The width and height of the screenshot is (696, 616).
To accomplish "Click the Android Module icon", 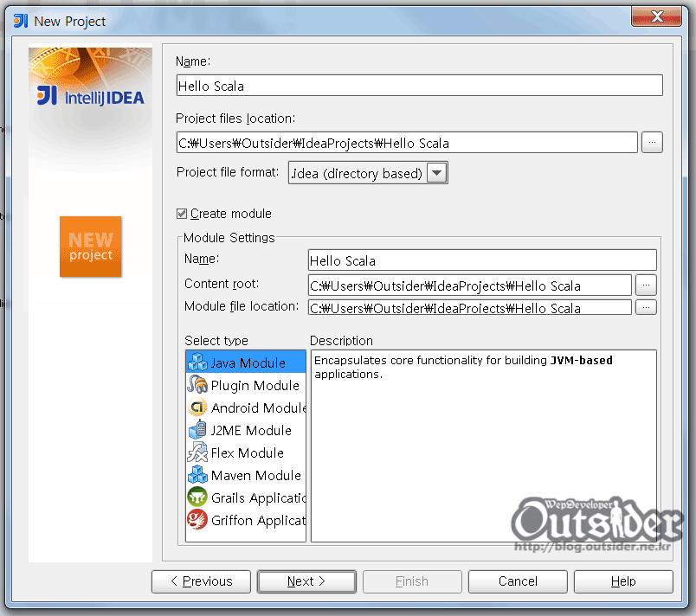I will [x=197, y=407].
